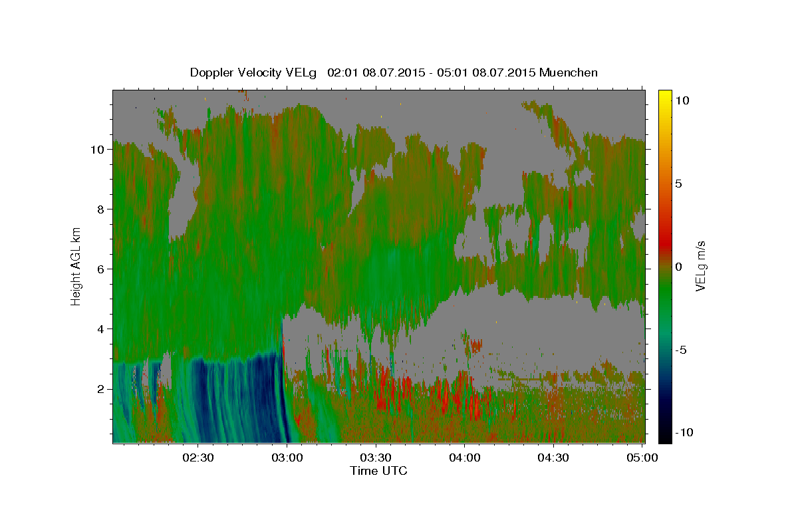Screen dimensions: 798x532
Task: Click the height axis label 2
Action: click(101, 388)
